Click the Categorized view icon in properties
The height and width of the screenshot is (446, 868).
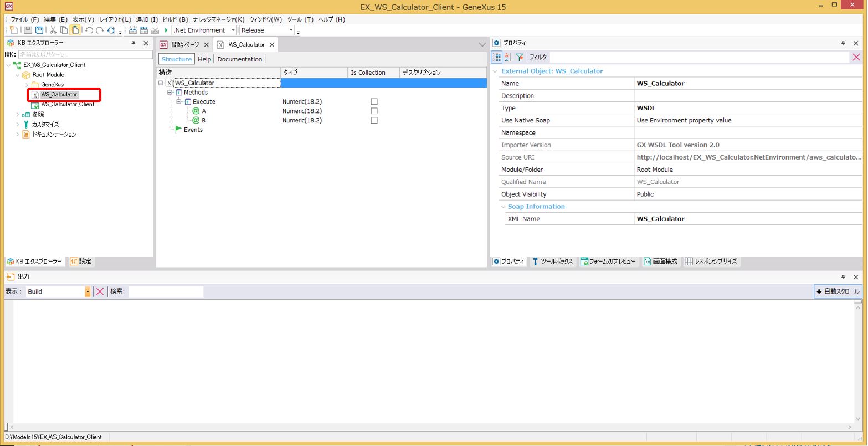497,57
